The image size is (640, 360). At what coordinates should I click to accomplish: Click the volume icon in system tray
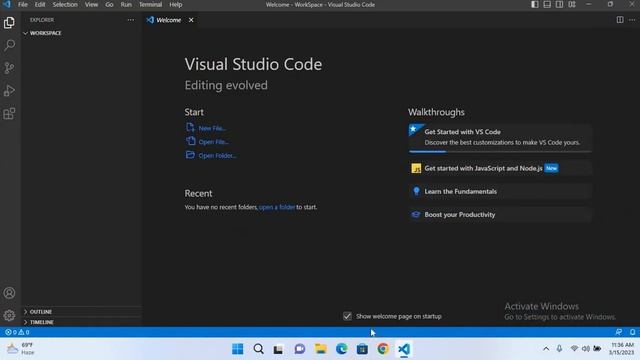click(x=586, y=349)
